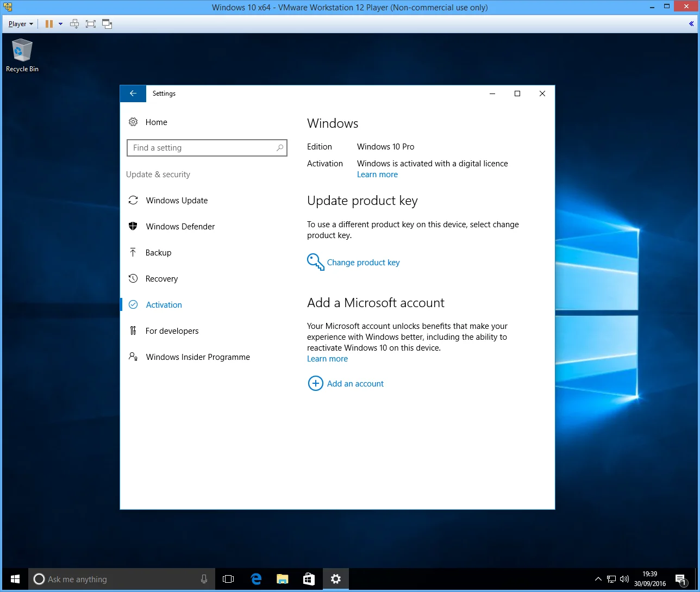700x592 pixels.
Task: Click Add an account
Action: tap(346, 384)
